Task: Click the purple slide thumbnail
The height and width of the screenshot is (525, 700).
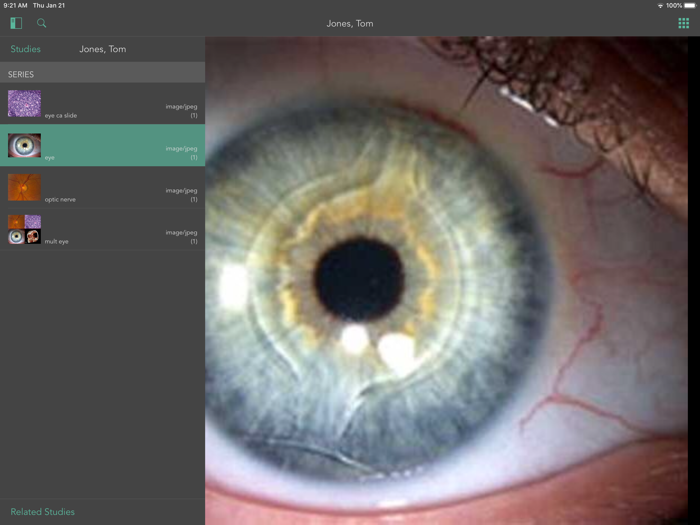Action: 25,104
